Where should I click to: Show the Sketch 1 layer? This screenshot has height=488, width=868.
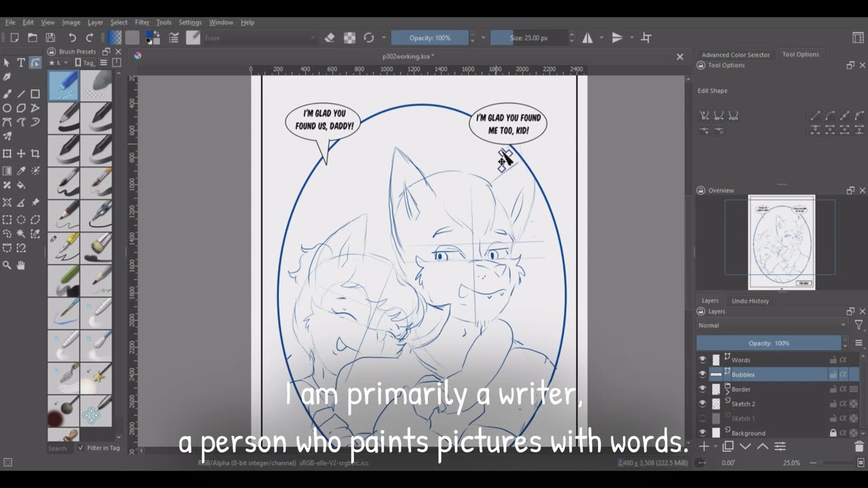coord(703,418)
